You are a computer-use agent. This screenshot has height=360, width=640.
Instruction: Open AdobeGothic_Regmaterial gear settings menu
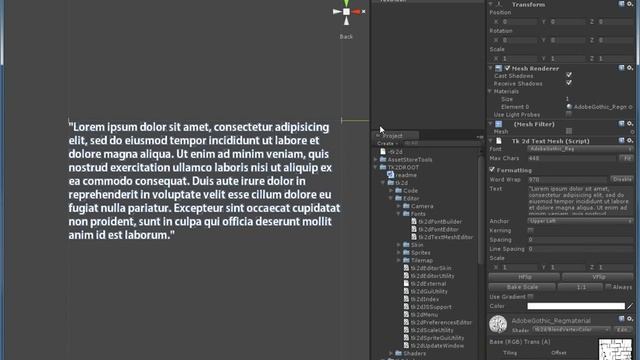pyautogui.click(x=630, y=319)
